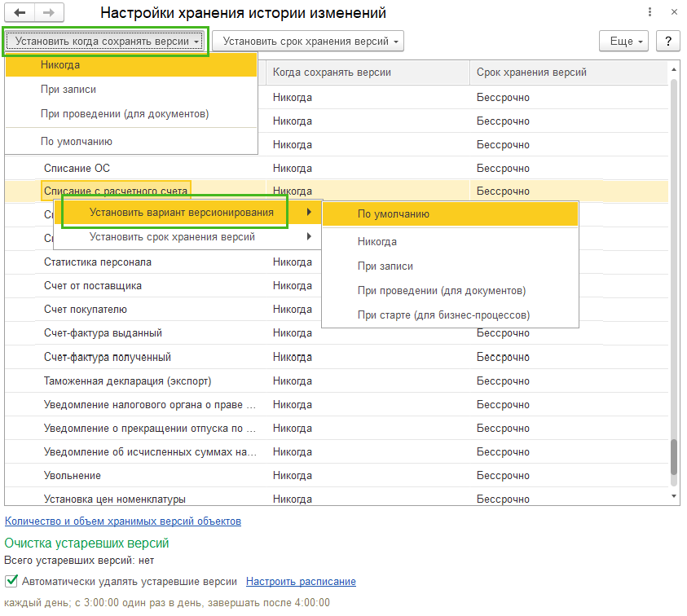Pick 'При старте (для бизнес-процессов)' in submenu
The image size is (687, 616).
(x=450, y=315)
